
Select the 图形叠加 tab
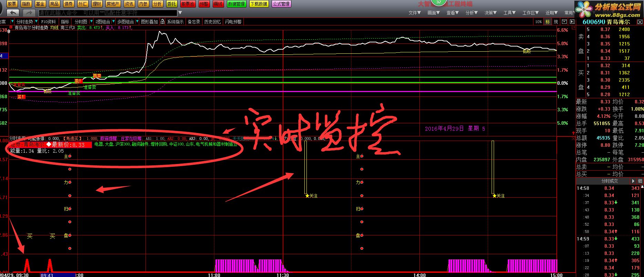(x=150, y=22)
